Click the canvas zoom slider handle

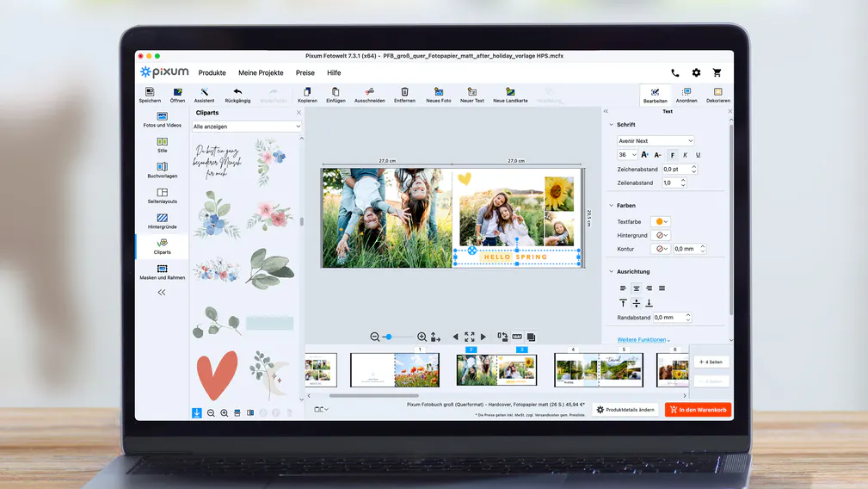click(x=389, y=337)
